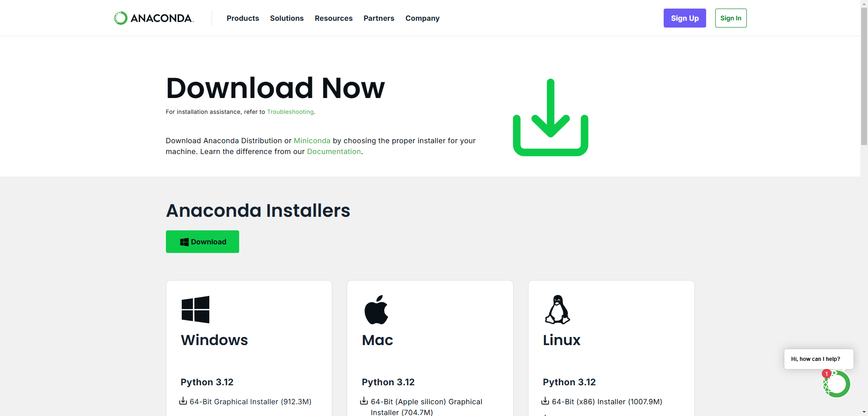Open the Solutions menu
This screenshot has width=868, height=416.
click(x=287, y=18)
